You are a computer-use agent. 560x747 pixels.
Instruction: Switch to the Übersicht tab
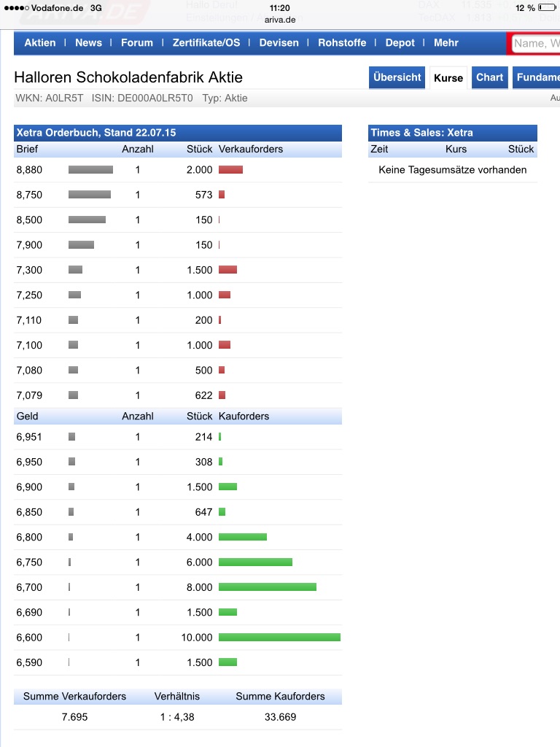tap(397, 77)
